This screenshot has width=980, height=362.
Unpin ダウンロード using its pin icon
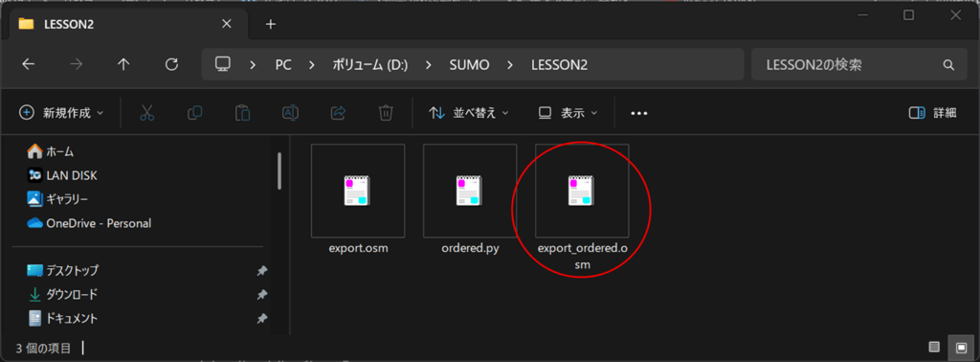pos(262,294)
